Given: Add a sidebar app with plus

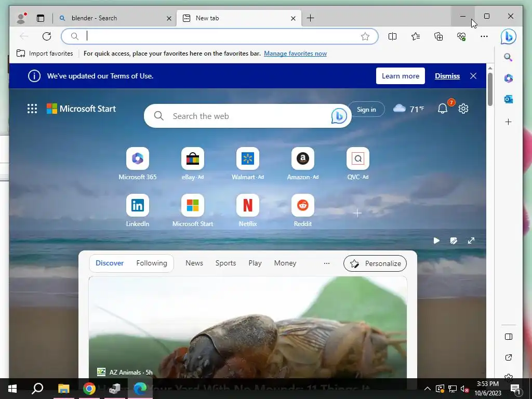Looking at the screenshot, I should point(508,122).
